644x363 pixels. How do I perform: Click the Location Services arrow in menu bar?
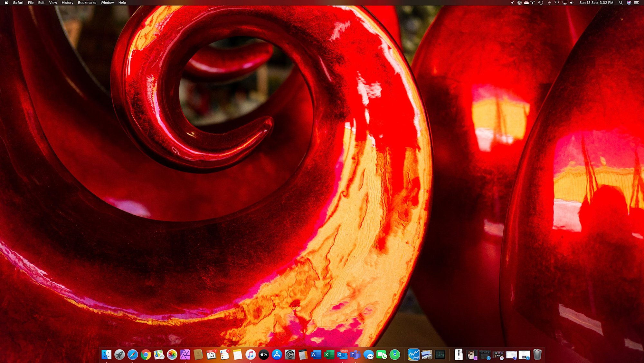tap(512, 3)
